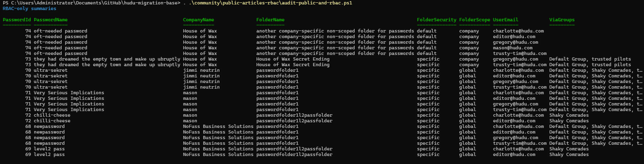Click the FolderSecurity column header

436,20
